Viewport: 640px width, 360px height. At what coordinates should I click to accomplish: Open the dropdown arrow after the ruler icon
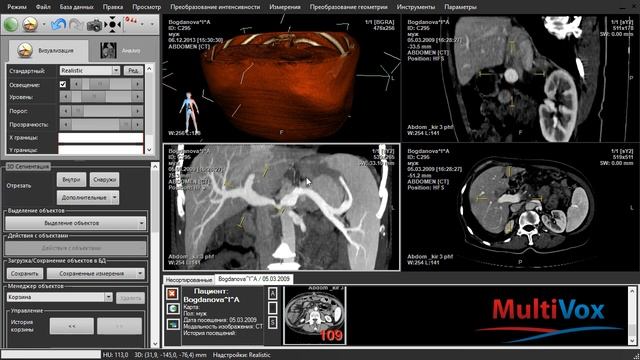click(x=142, y=24)
